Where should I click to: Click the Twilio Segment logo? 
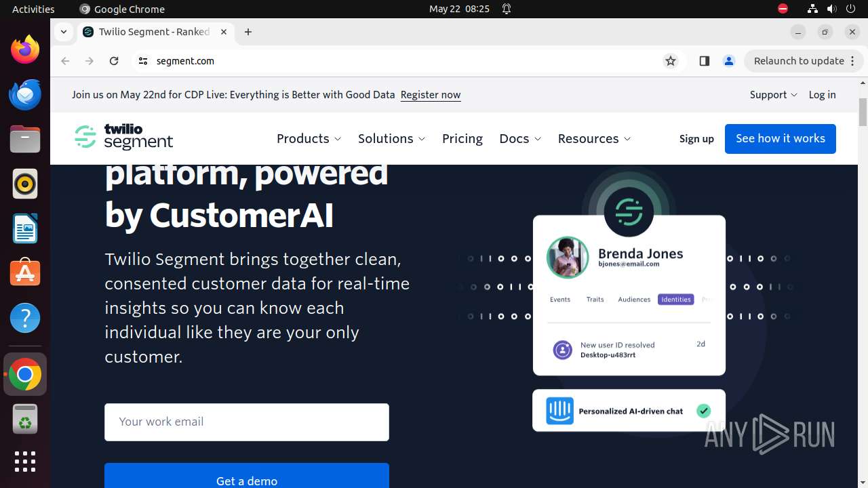click(124, 137)
